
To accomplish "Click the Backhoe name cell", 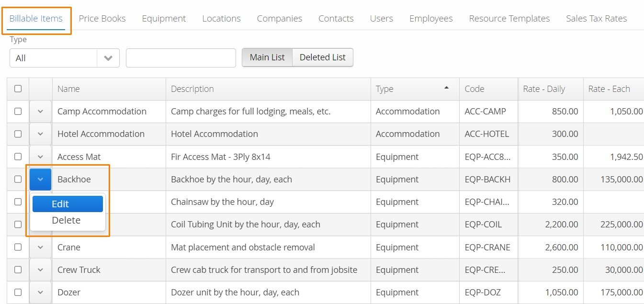I will (x=109, y=180).
